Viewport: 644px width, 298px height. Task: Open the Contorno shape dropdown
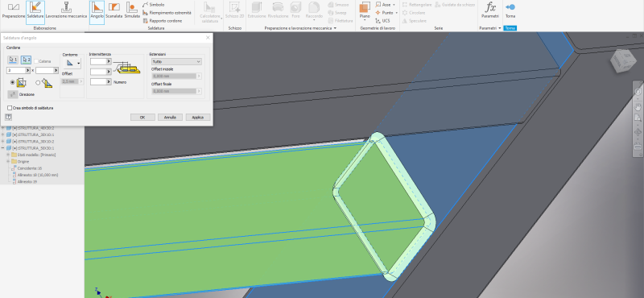(72, 64)
